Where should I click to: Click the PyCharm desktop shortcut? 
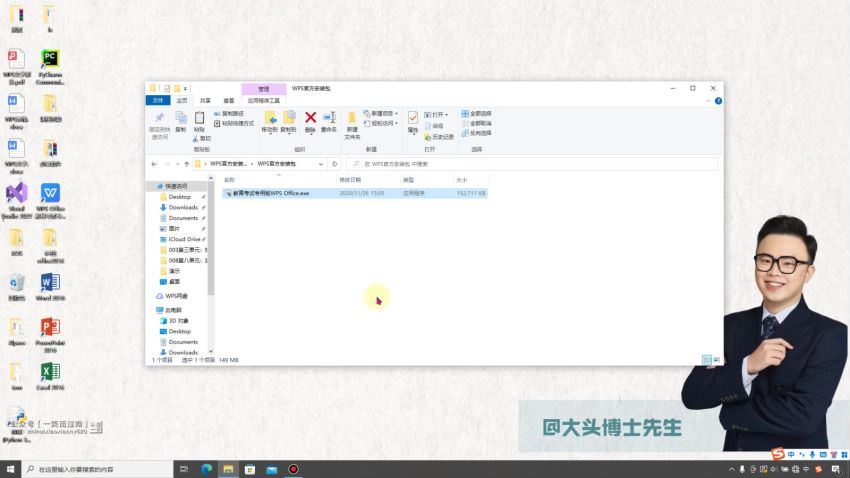(50, 67)
